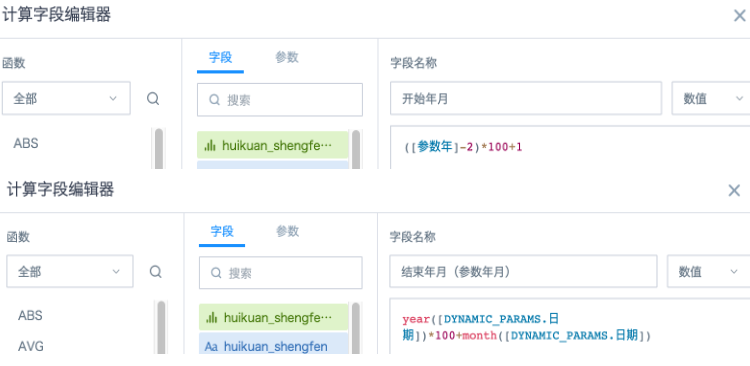Click the search magnifier beside lower 全部 dropdown

coord(155,272)
